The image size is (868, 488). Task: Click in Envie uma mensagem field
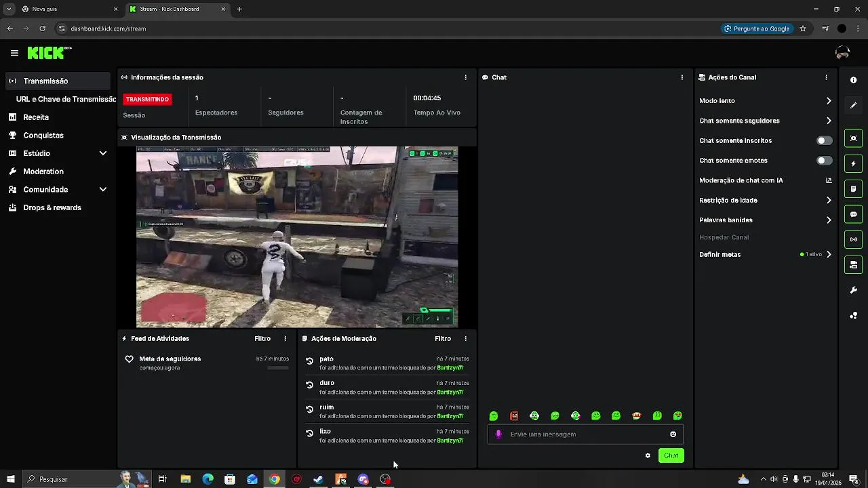(587, 434)
